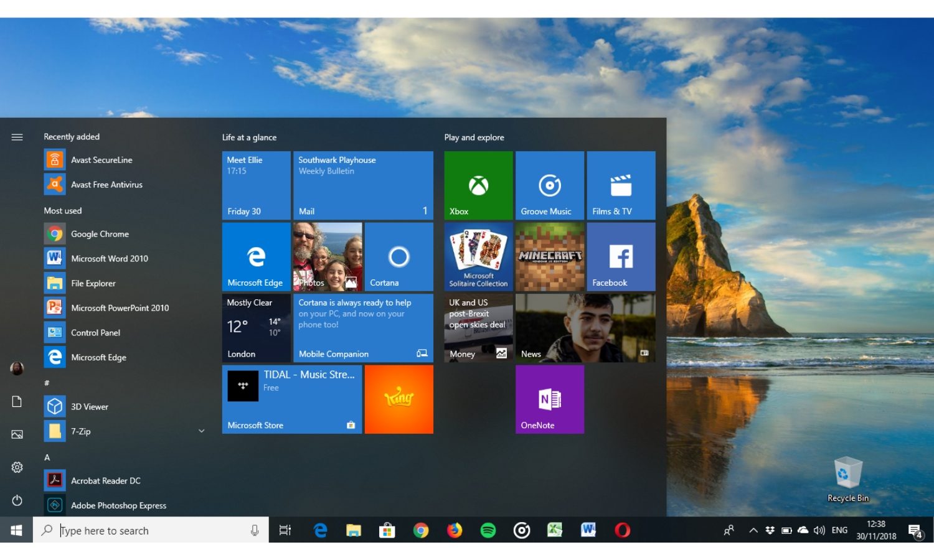Open Microsoft Edge in Most used list
This screenshot has width=934, height=560.
125,357
